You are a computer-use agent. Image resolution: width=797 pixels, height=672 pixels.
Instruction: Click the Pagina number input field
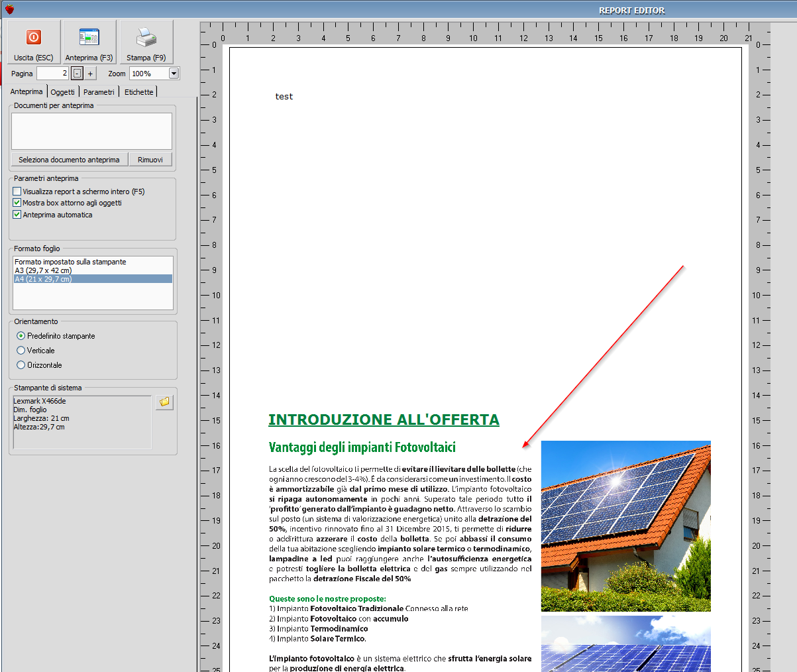[x=52, y=74]
